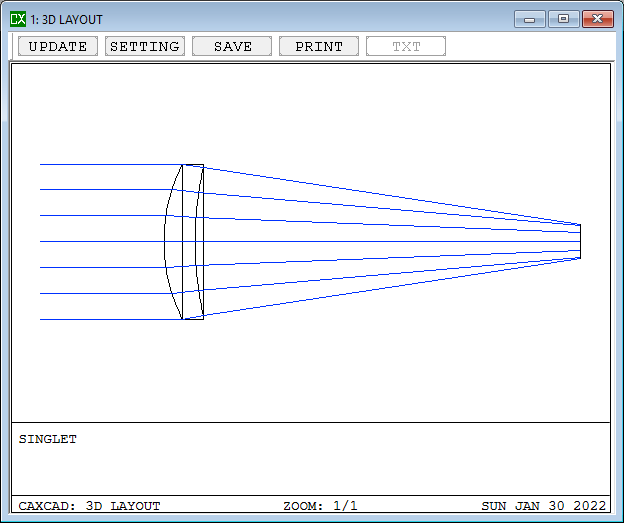Click the ZOOM: 1/1 indicator
Image resolution: width=624 pixels, height=523 pixels.
(320, 506)
